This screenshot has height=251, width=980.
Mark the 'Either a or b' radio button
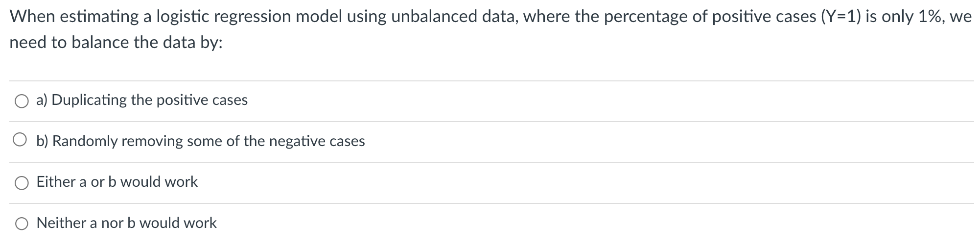[x=21, y=182]
